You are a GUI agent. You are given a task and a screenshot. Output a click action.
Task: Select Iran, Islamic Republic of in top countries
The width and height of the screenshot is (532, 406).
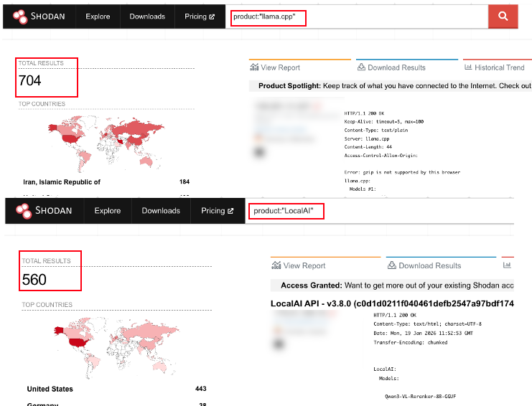[x=62, y=182]
